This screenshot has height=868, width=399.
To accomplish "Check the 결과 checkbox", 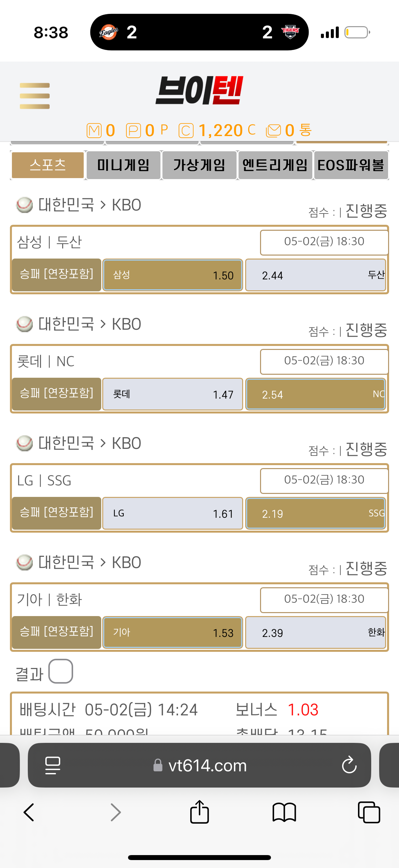I will click(61, 671).
